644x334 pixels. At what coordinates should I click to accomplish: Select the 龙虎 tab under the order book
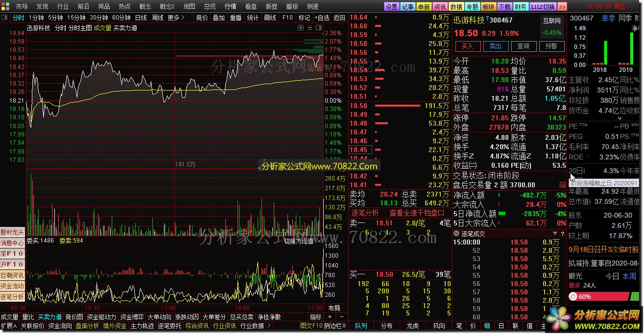413,326
